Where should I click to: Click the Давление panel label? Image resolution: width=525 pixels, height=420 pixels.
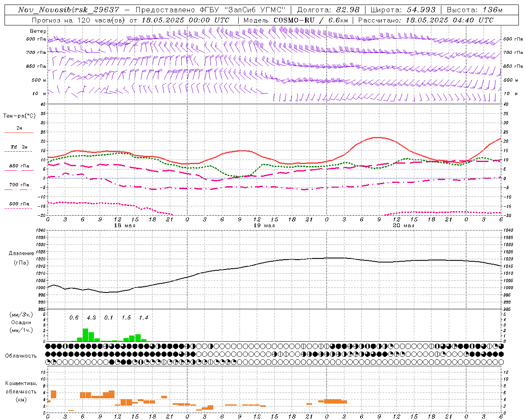tap(21, 253)
